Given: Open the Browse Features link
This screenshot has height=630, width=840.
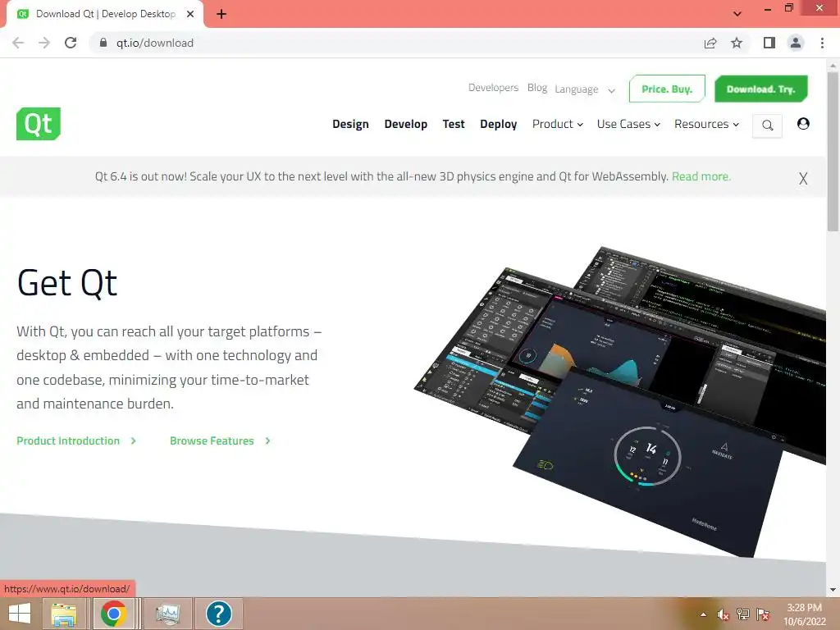Looking at the screenshot, I should (x=220, y=441).
